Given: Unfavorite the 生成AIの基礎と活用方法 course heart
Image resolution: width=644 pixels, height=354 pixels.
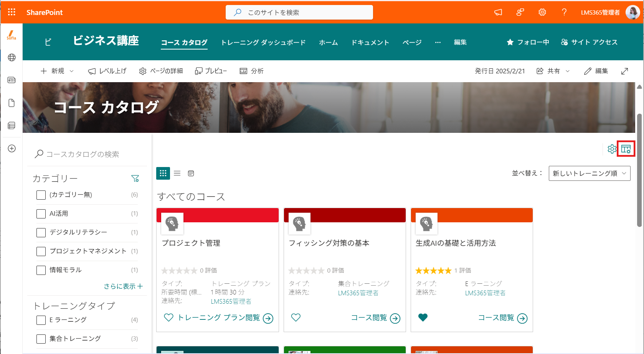Looking at the screenshot, I should pos(423,318).
